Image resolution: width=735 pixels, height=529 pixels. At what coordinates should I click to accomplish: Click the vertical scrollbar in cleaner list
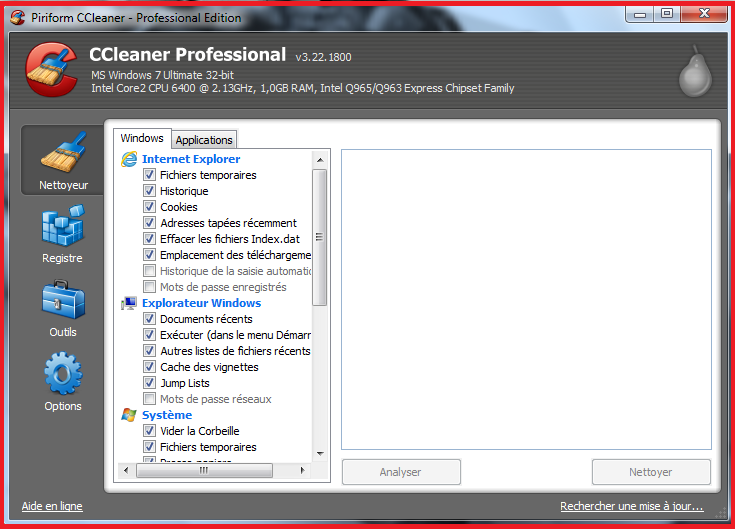point(320,237)
